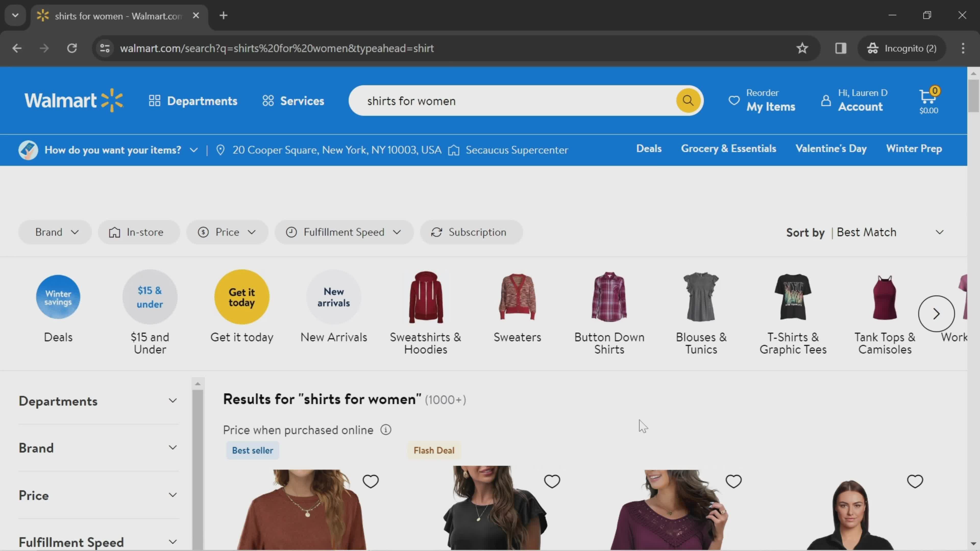
Task: Open Fulfillment Speed filter dropdown pill
Action: point(344,232)
